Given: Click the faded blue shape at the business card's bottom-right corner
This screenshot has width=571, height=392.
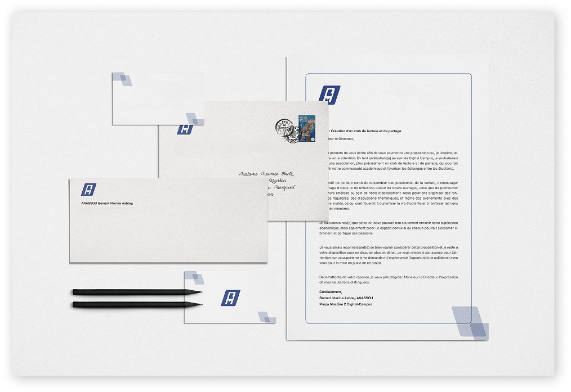Looking at the screenshot, I should pos(267,318).
